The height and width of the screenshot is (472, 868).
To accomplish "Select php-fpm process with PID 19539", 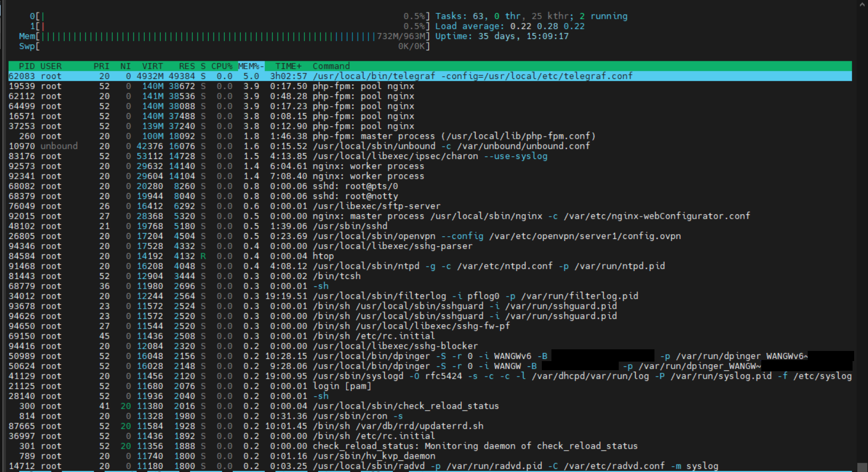I will 430,86.
